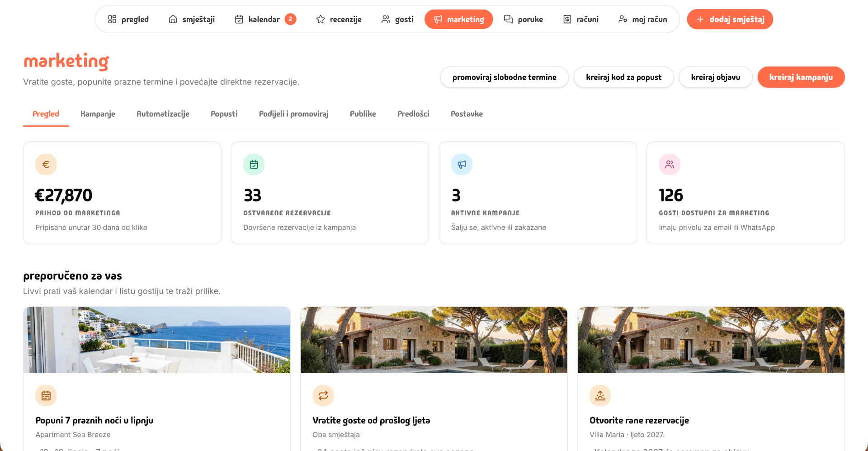868x451 pixels.
Task: Click kreiraj kod za popust button
Action: (x=624, y=77)
